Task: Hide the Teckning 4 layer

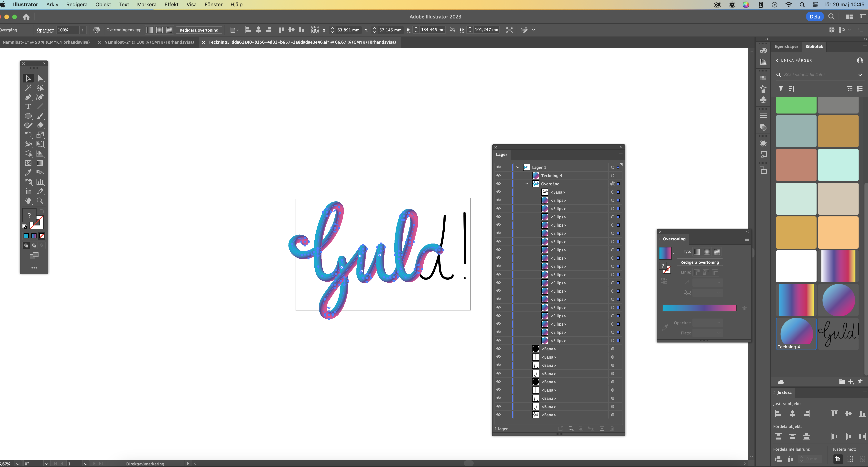Action: (x=498, y=175)
